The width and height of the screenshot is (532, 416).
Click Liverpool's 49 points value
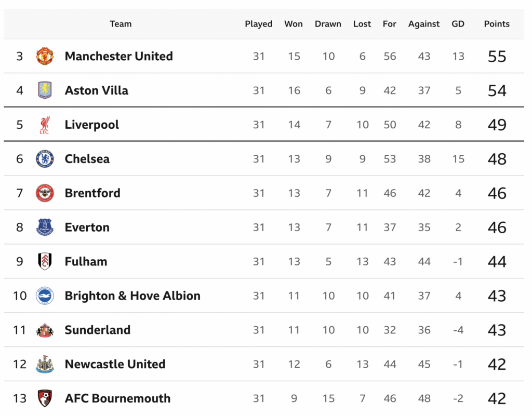tap(497, 125)
